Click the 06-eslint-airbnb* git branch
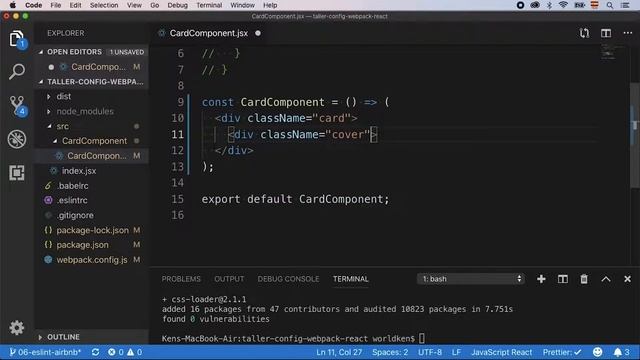The height and width of the screenshot is (360, 640). pyautogui.click(x=45, y=352)
